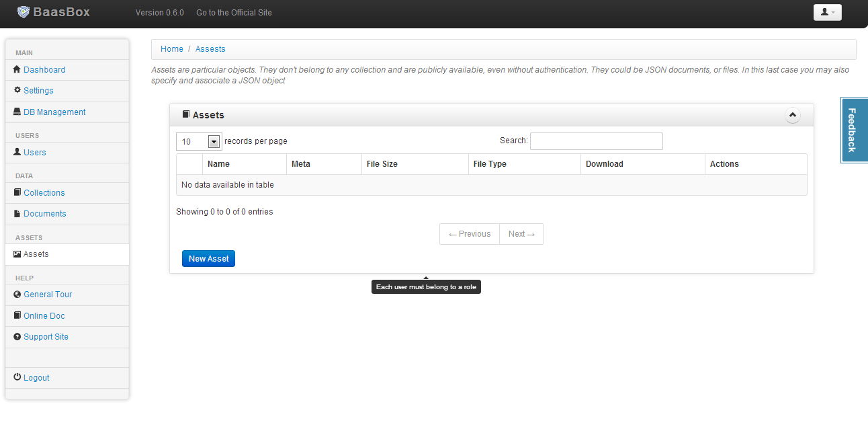Collapse the Assets panel with chevron button
868x425 pixels.
[793, 115]
